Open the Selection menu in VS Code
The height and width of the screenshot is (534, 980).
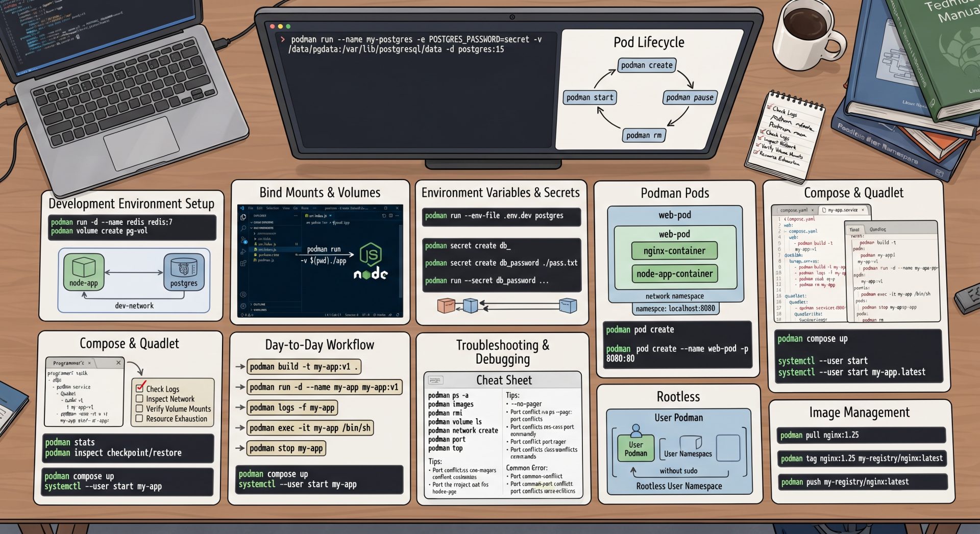273,208
